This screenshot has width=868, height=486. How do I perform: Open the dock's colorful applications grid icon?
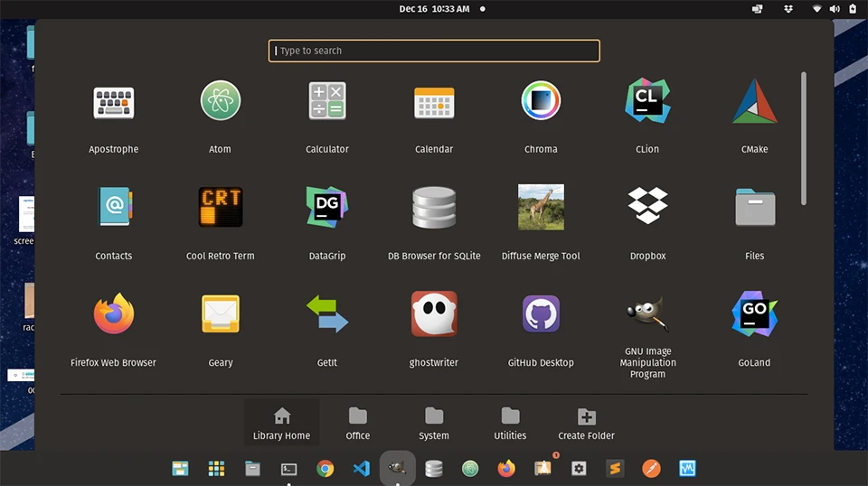pyautogui.click(x=216, y=468)
